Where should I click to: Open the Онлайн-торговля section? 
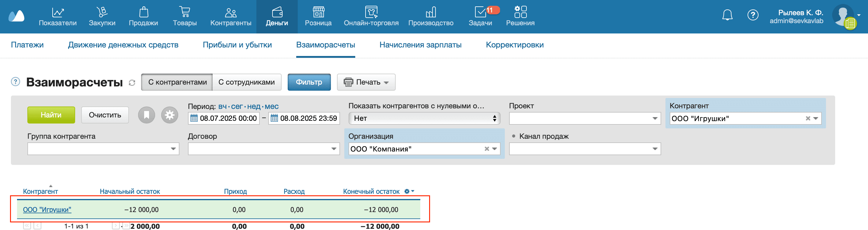[x=371, y=17]
